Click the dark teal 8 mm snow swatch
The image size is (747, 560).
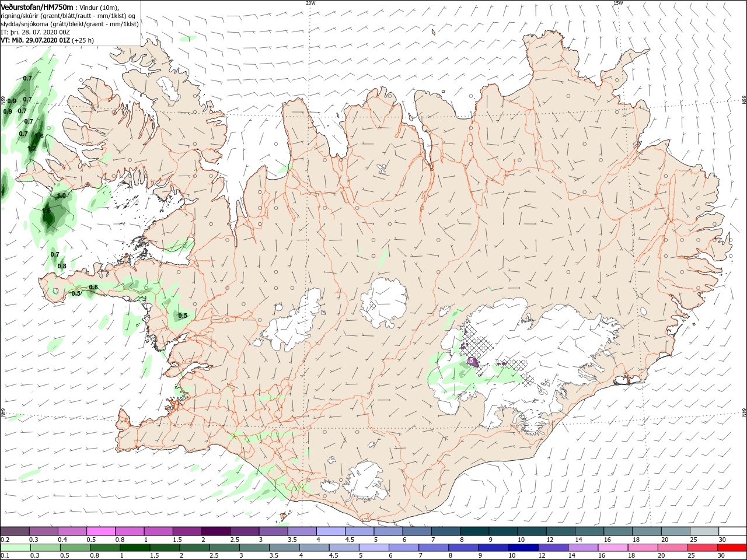pyautogui.click(x=475, y=531)
